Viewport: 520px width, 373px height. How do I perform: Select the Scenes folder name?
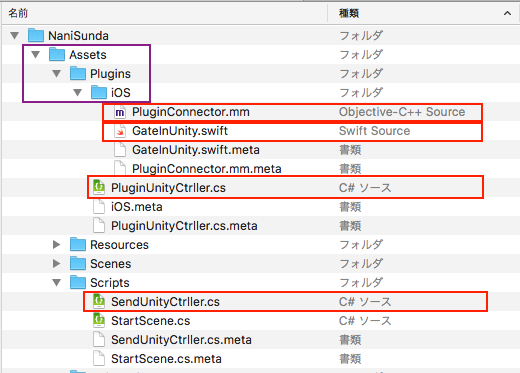coord(111,264)
